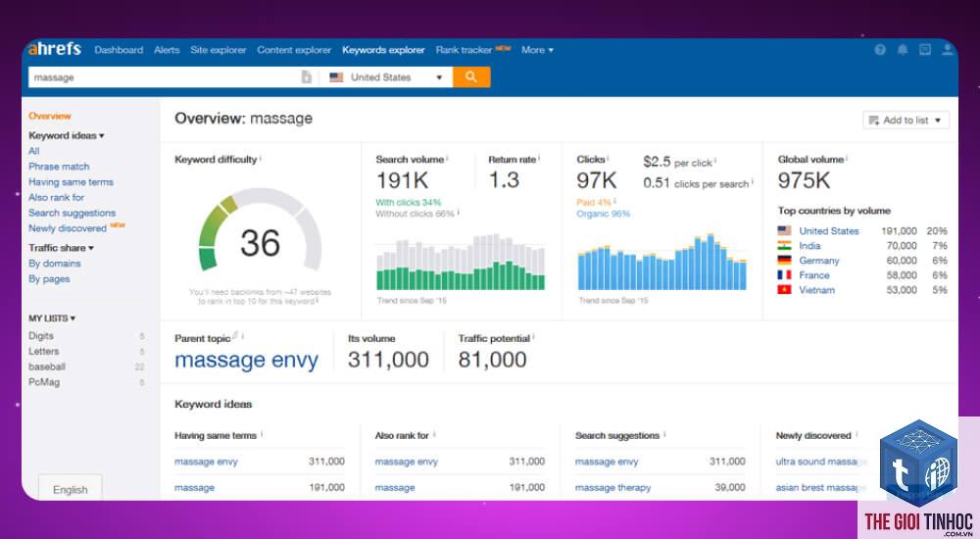Expand the More menu

click(x=537, y=50)
